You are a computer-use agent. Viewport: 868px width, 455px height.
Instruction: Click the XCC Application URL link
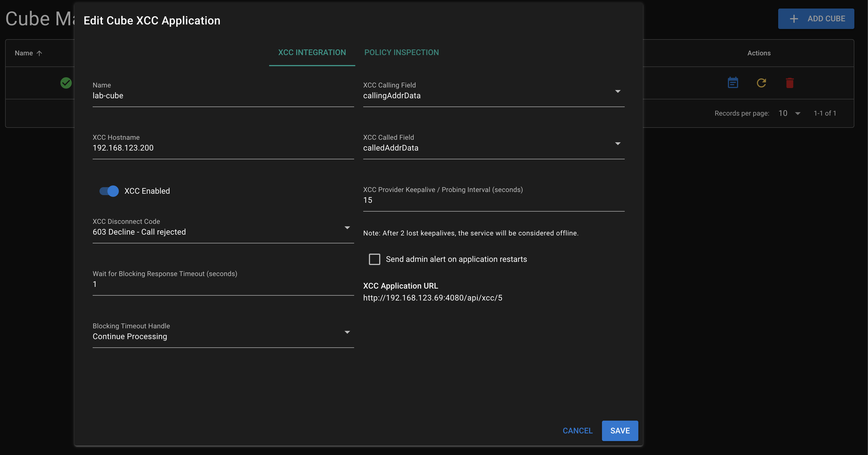(x=433, y=298)
